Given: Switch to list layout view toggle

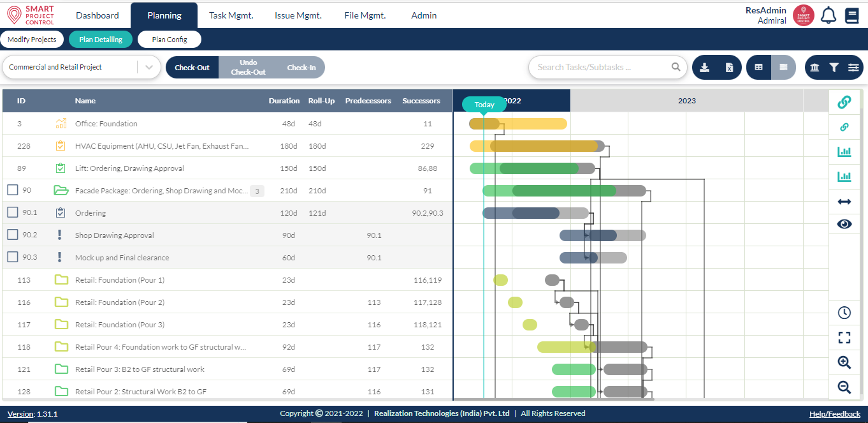Looking at the screenshot, I should point(783,66).
